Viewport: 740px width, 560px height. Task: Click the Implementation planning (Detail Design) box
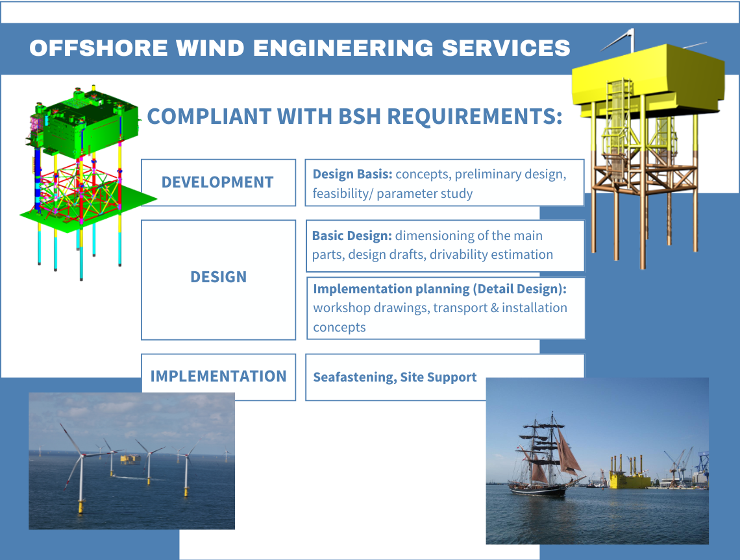[x=445, y=308]
